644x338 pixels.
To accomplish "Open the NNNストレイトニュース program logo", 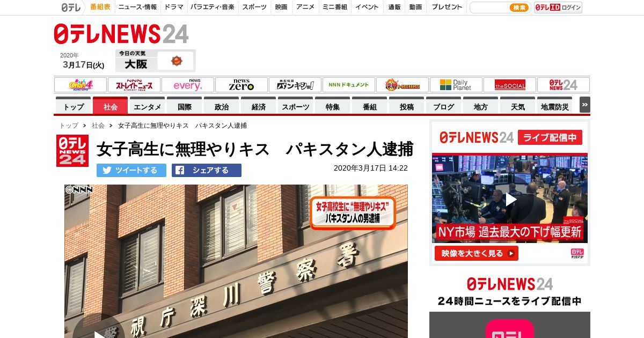I will (x=134, y=85).
